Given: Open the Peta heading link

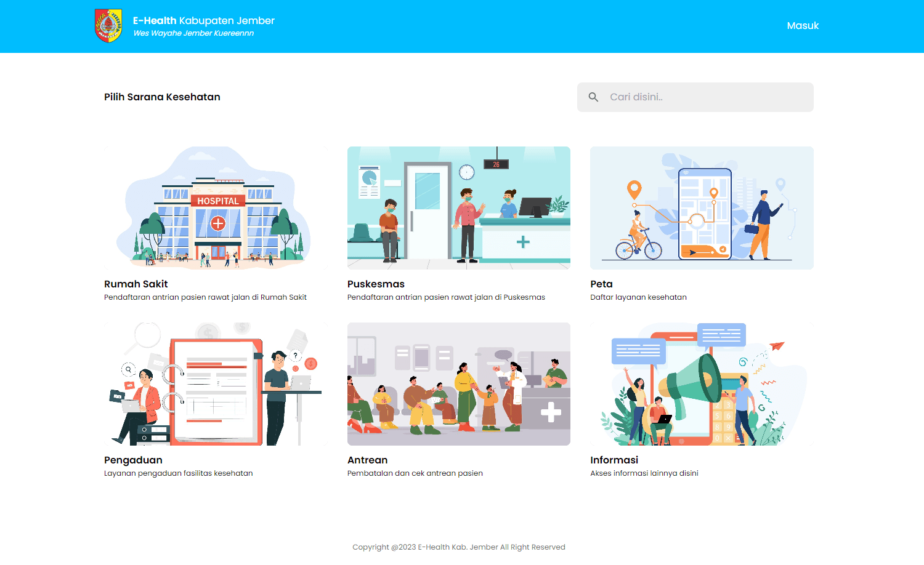Looking at the screenshot, I should point(601,284).
